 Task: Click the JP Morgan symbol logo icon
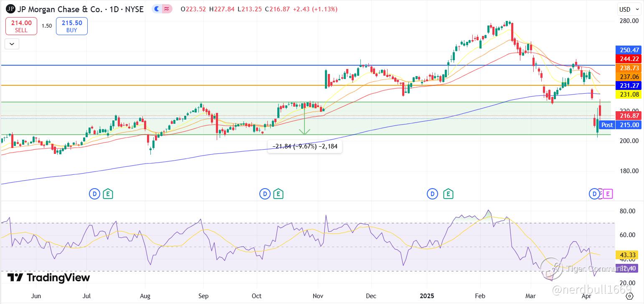(x=11, y=9)
